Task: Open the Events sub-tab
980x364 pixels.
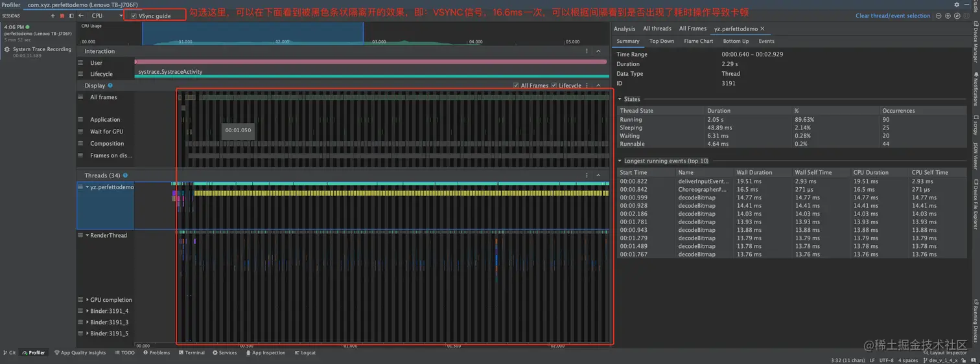Action: pyautogui.click(x=766, y=41)
